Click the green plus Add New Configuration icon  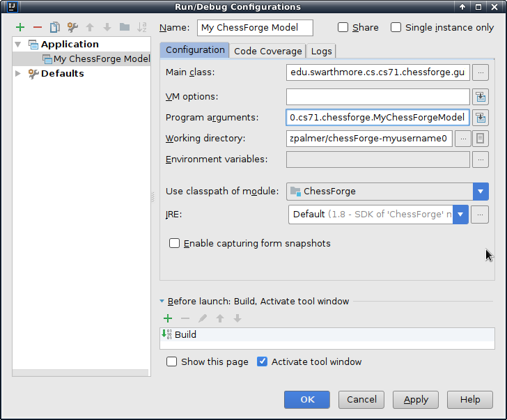20,27
